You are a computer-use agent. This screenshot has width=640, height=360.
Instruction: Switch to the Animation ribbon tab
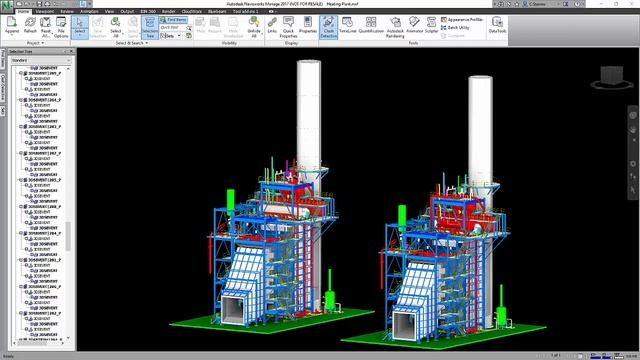[89, 11]
